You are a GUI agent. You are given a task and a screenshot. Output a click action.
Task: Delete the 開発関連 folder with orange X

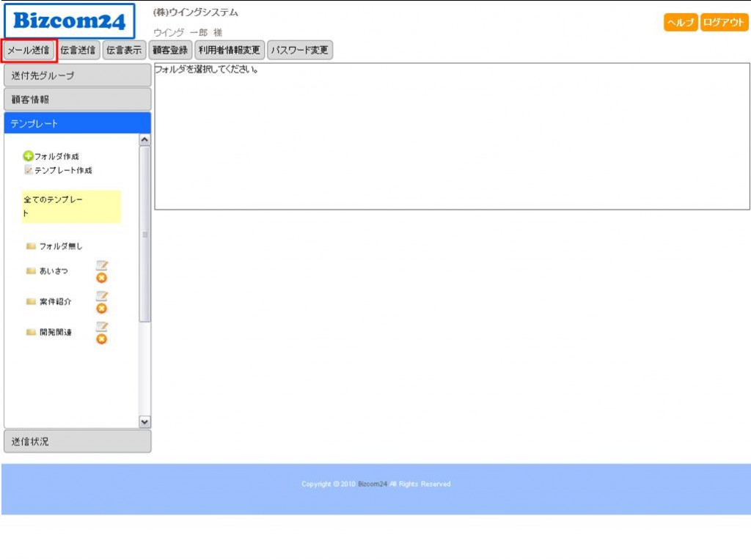[101, 339]
